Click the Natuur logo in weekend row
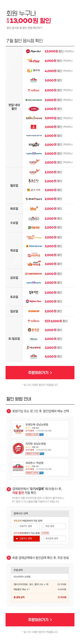The height and width of the screenshot is (644, 80). click(x=34, y=339)
